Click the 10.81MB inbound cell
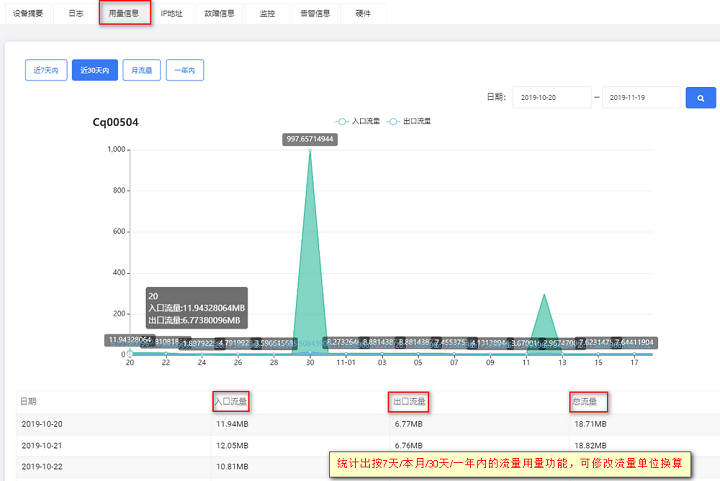Image resolution: width=720 pixels, height=481 pixels. pyautogui.click(x=232, y=467)
